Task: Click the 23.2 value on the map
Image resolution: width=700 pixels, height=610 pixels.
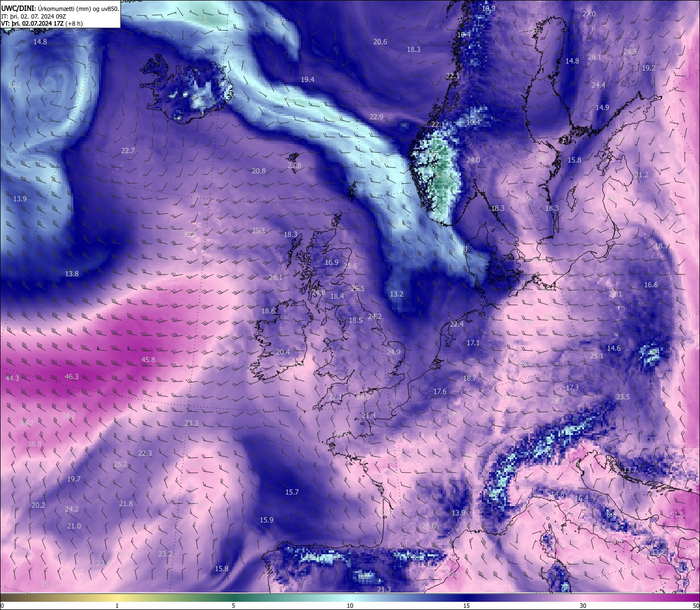Action: (165, 554)
